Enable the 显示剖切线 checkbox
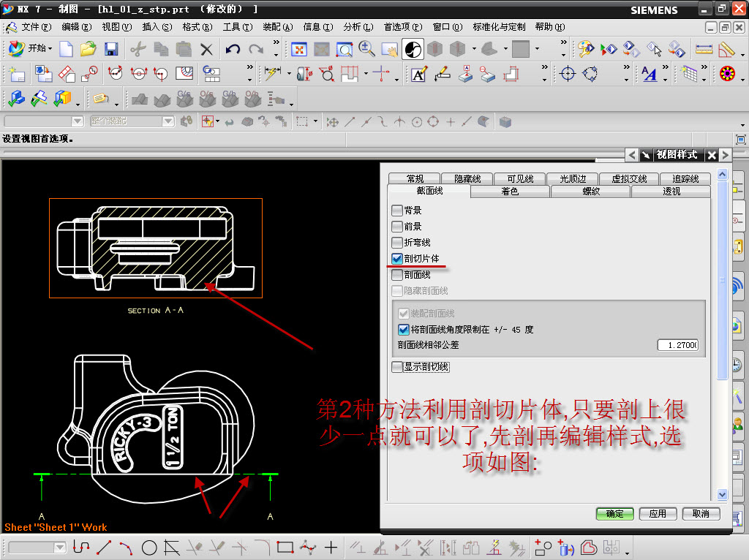The height and width of the screenshot is (560, 749). click(x=396, y=367)
